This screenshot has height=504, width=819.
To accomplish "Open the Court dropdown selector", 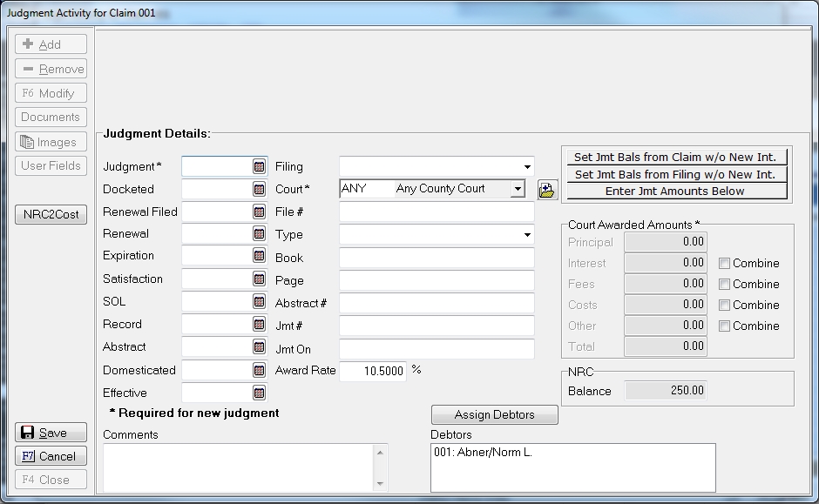I will click(x=518, y=189).
